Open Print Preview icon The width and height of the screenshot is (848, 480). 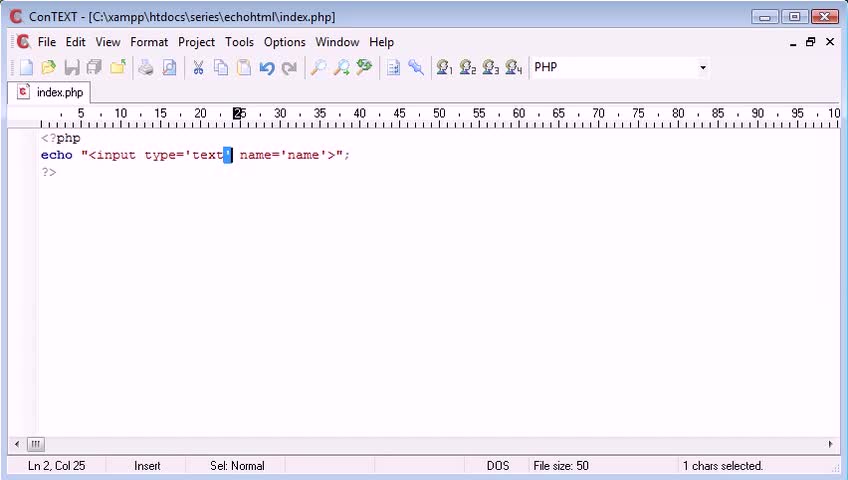point(169,68)
